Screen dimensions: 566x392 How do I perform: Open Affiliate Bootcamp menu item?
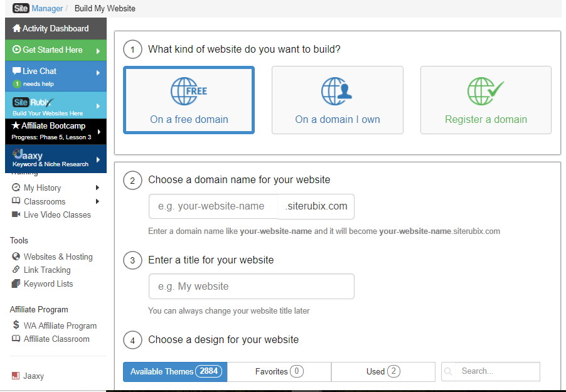tap(56, 131)
